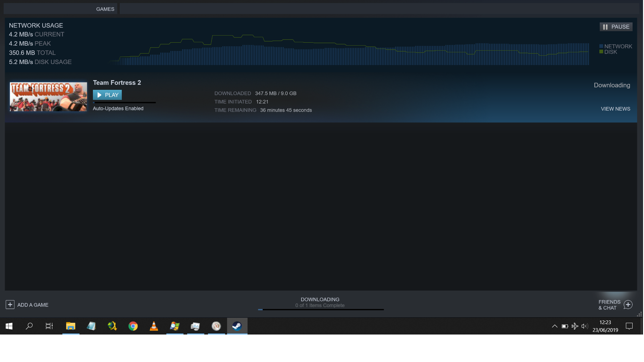The width and height of the screenshot is (644, 362).
Task: Switch to the Steam taskbar icon
Action: (237, 326)
